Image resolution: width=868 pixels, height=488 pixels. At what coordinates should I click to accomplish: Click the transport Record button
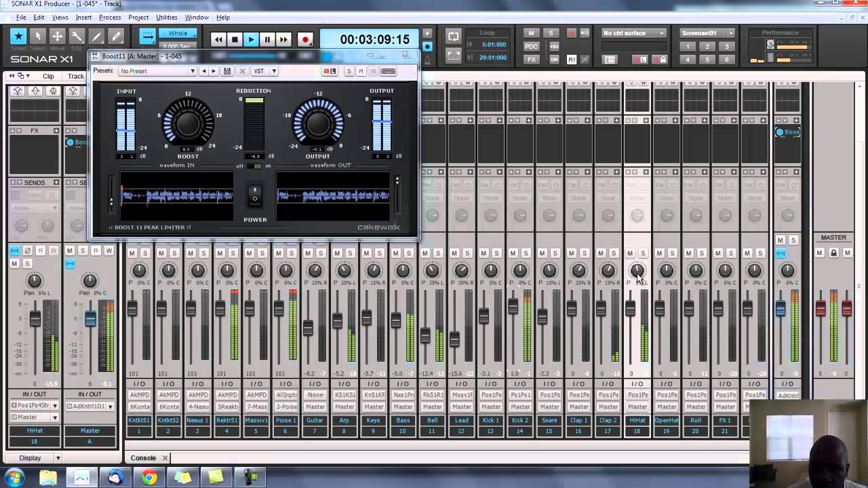[x=305, y=39]
